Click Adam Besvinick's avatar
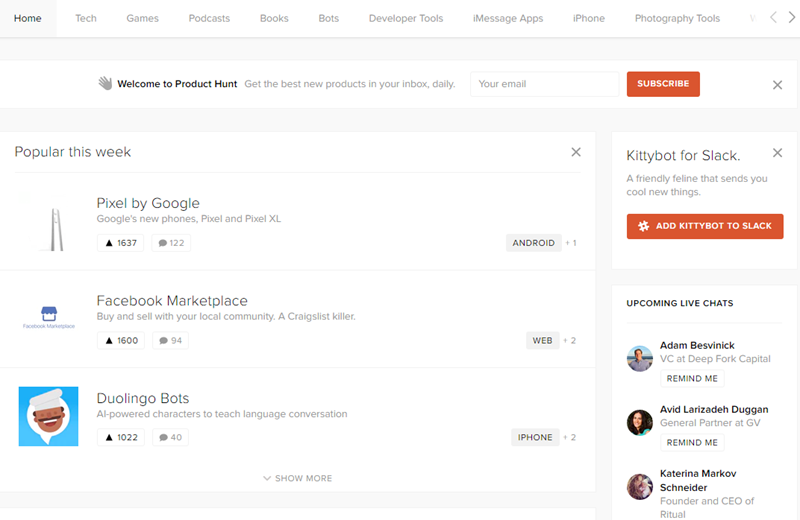 640,359
